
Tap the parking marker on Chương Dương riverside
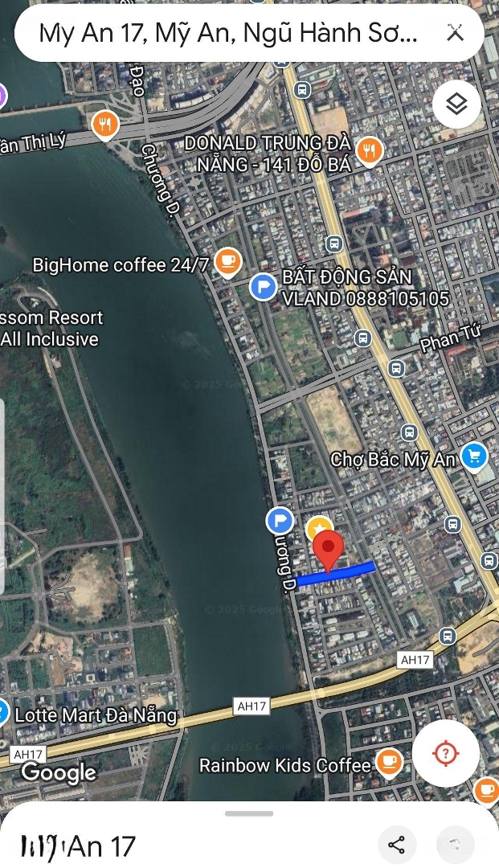click(280, 521)
